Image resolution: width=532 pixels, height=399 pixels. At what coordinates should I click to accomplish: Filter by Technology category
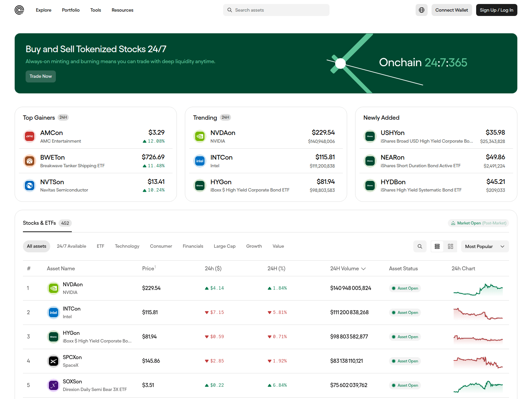127,246
